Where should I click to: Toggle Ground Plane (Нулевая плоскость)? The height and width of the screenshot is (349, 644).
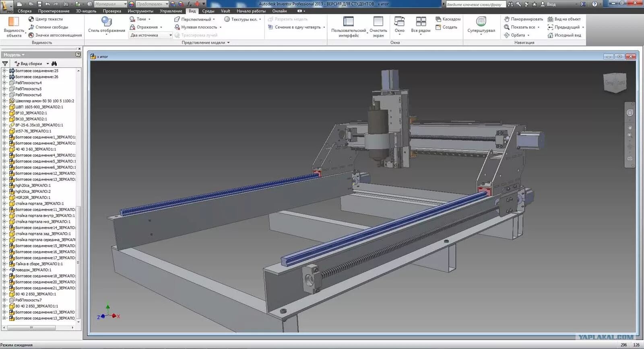198,27
